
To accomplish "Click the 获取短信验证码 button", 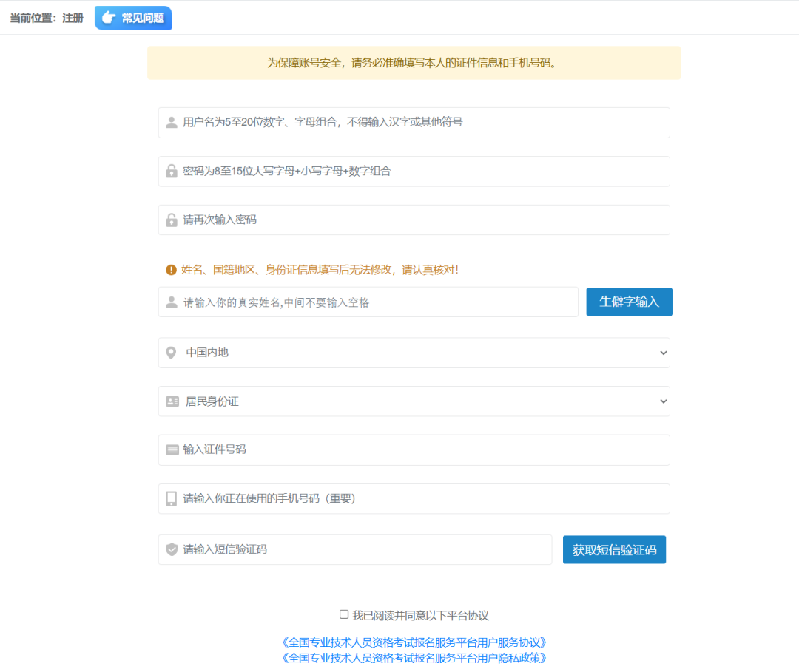I will pyautogui.click(x=614, y=549).
